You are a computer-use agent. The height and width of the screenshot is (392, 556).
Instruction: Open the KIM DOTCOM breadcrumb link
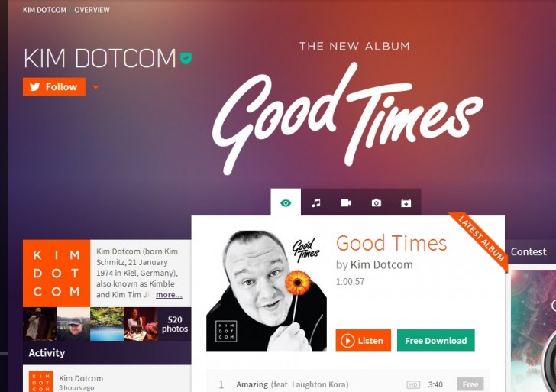point(44,10)
